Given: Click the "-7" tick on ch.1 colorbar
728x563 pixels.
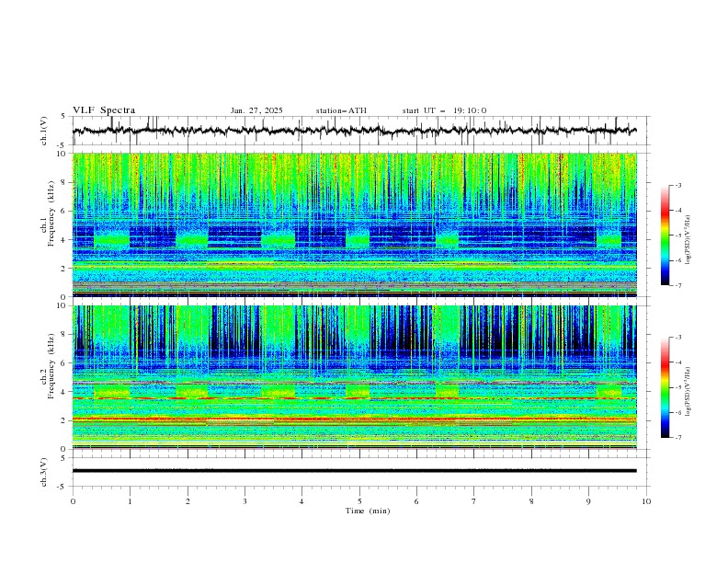Looking at the screenshot, I should (x=678, y=285).
